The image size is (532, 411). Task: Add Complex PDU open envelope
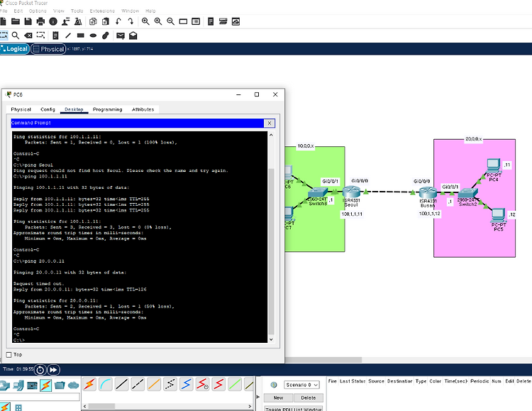[x=133, y=35]
